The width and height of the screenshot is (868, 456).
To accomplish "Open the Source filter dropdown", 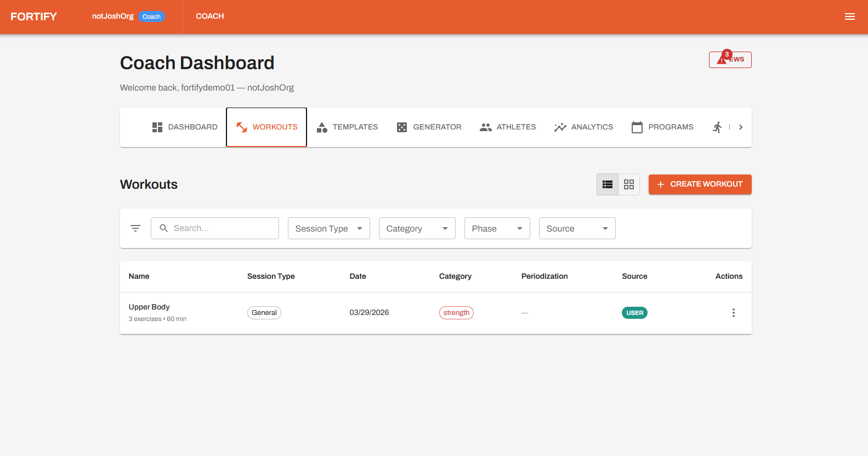I will tap(577, 228).
